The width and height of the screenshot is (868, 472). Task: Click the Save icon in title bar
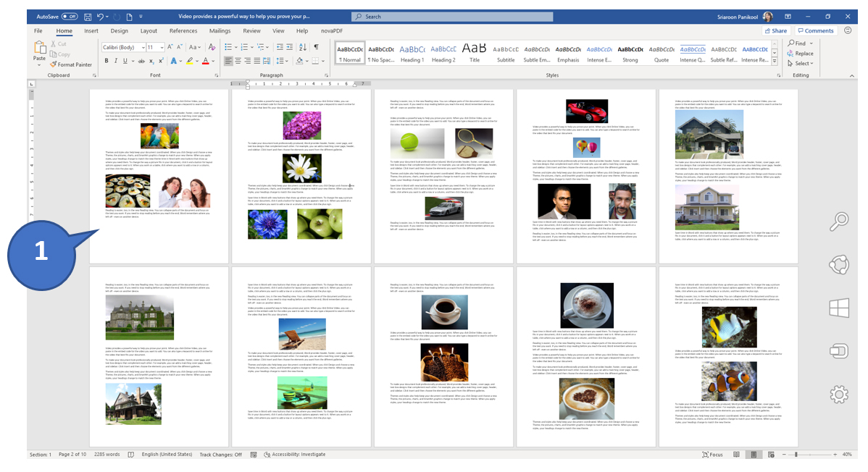(88, 17)
